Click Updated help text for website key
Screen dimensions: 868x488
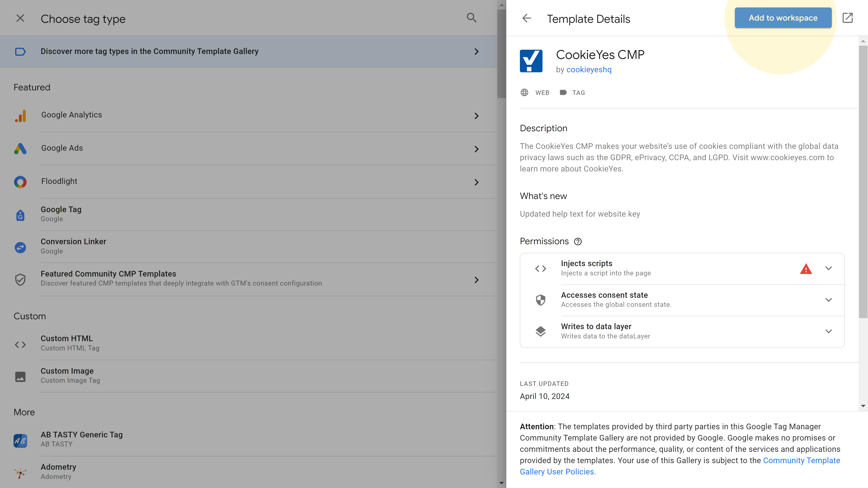(x=580, y=214)
